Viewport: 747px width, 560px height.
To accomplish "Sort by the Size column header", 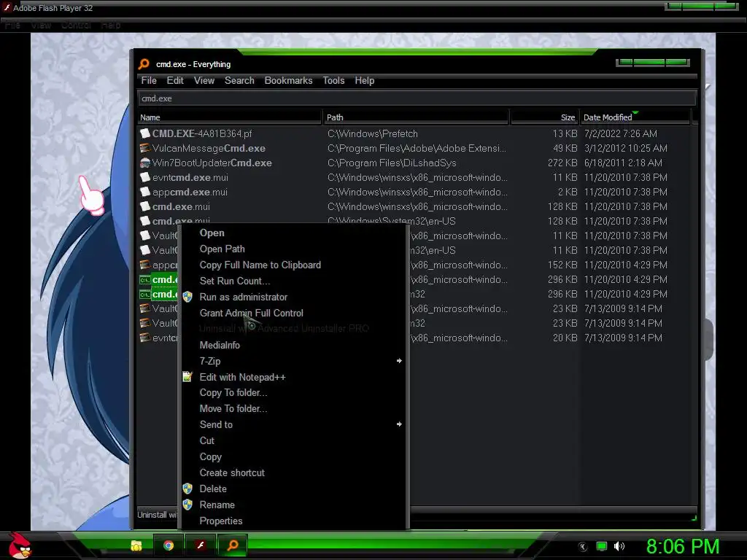I will [x=544, y=117].
